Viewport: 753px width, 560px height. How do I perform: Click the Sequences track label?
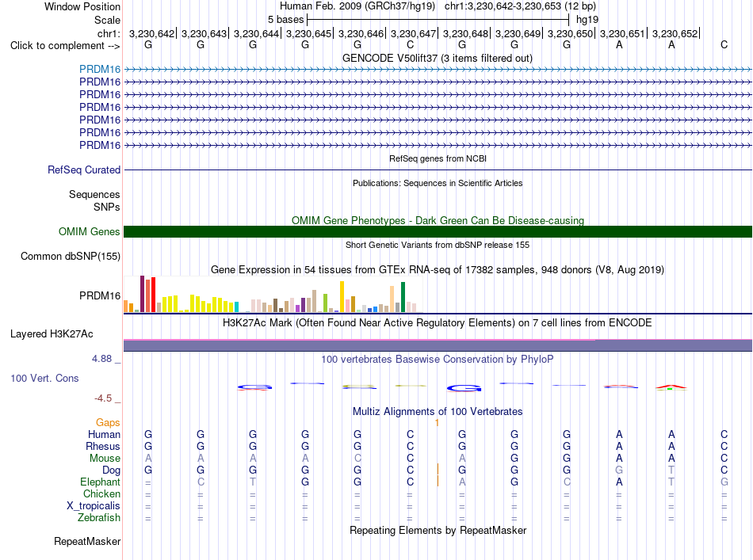[94, 194]
